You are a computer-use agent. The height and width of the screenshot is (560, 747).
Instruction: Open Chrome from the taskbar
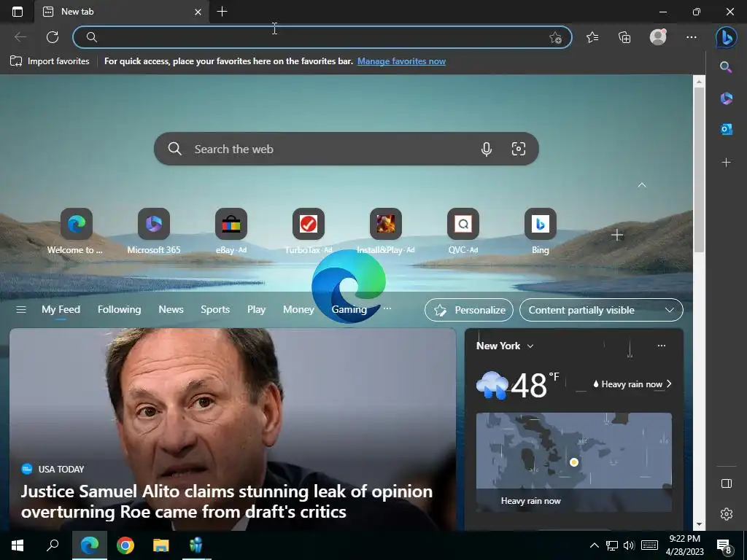pos(125,545)
